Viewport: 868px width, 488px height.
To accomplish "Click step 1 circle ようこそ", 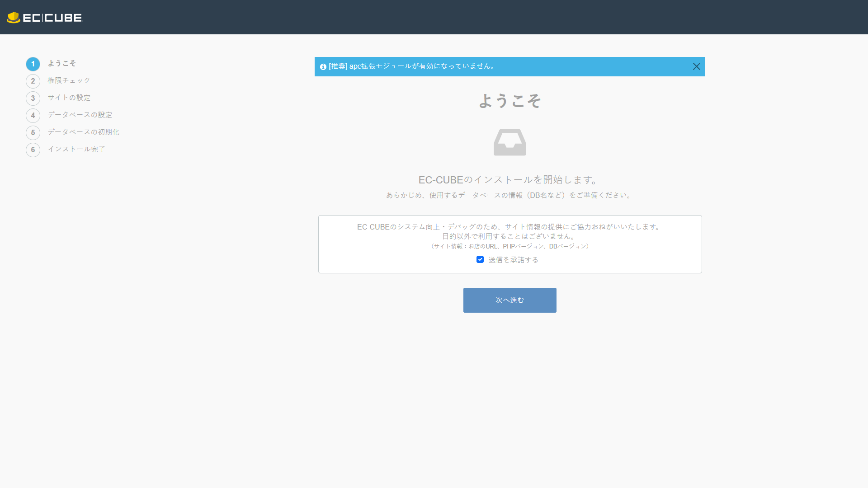I will click(33, 64).
